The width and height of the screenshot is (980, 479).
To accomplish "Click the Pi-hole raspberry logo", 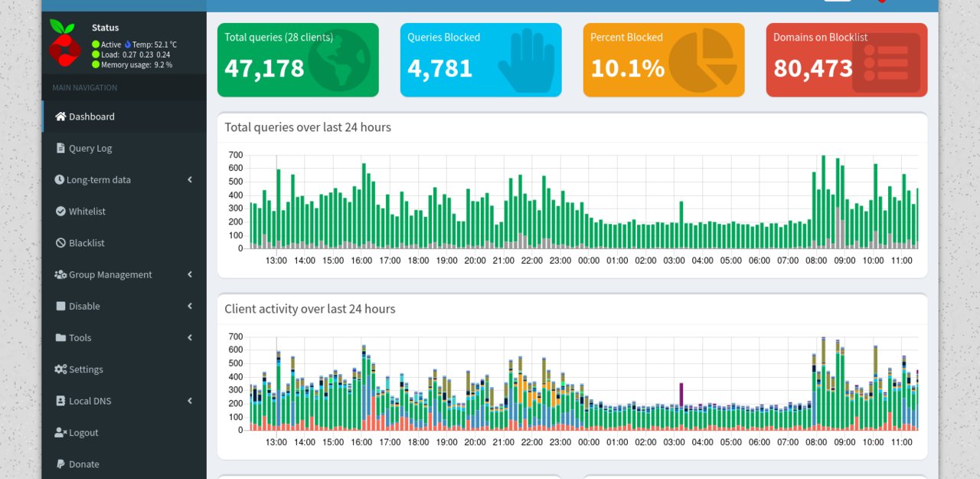I will 65,43.
